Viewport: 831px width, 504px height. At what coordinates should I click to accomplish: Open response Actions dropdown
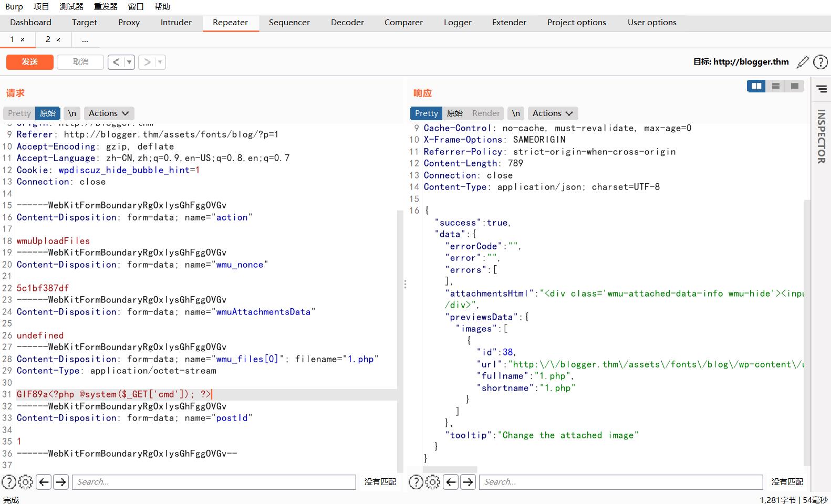click(x=553, y=113)
